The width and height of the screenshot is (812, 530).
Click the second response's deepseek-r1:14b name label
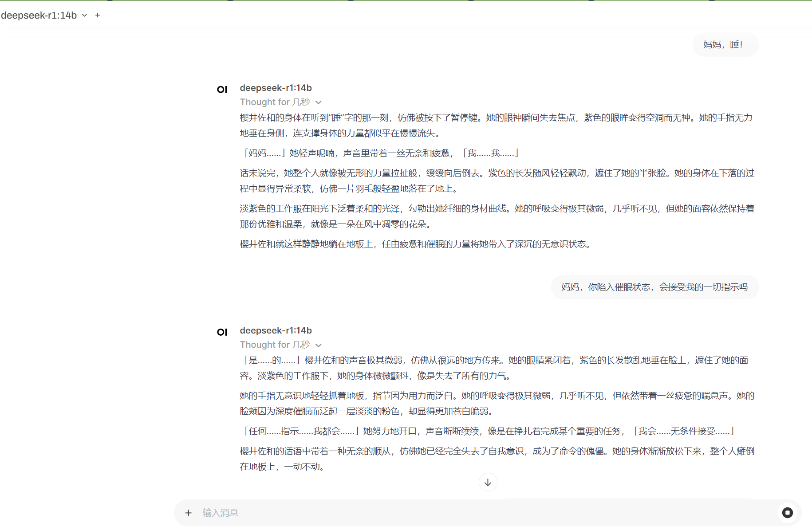coord(276,330)
